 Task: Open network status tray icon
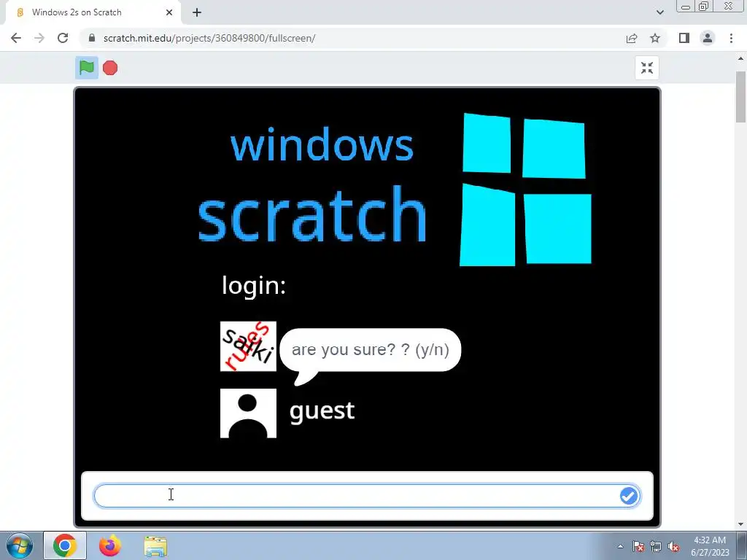[x=656, y=546]
